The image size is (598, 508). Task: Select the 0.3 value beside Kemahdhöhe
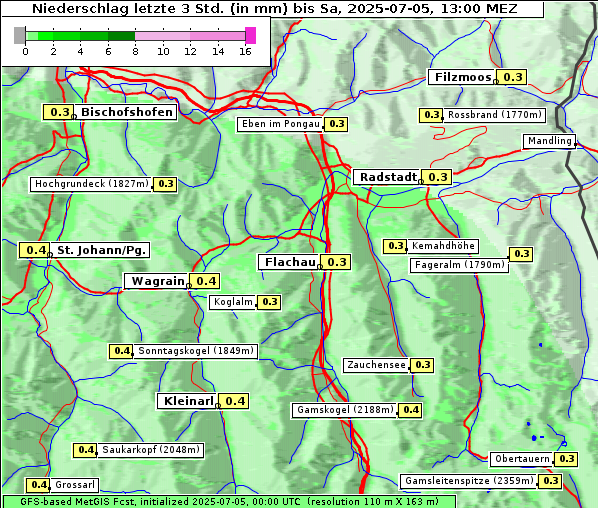tap(395, 246)
